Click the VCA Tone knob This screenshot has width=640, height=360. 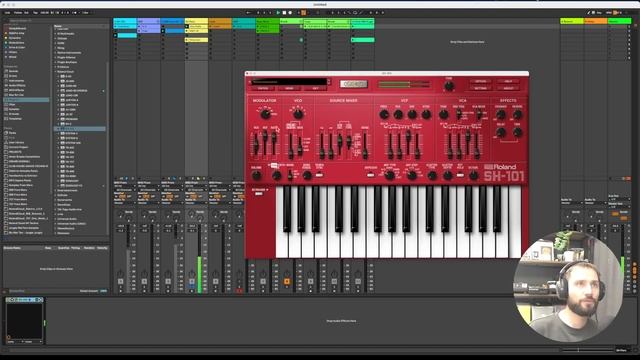pyautogui.click(x=444, y=115)
